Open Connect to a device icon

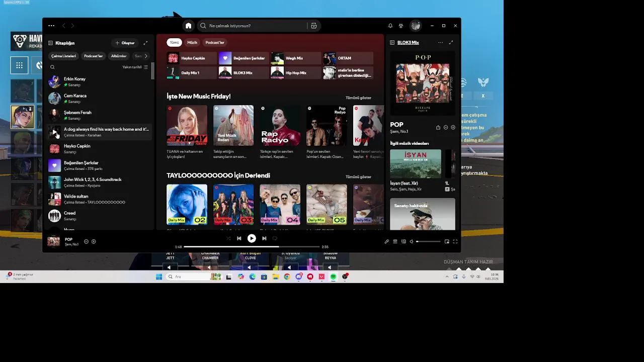coord(404,241)
